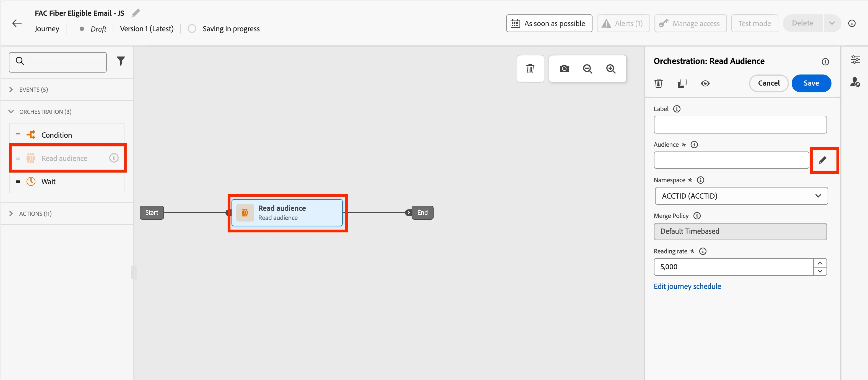Viewport: 868px width, 380px height.
Task: Duplicate the activity with copy icon
Action: pos(682,83)
